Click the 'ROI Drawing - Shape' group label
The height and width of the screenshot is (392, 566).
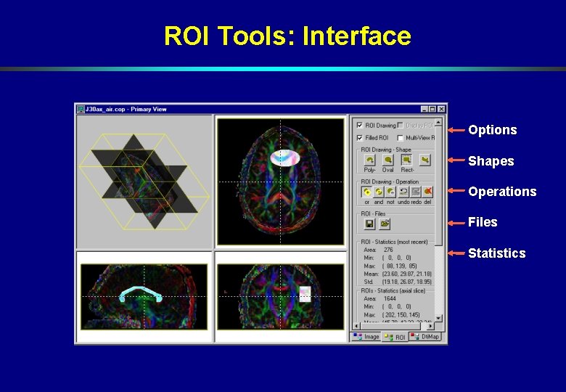click(386, 150)
